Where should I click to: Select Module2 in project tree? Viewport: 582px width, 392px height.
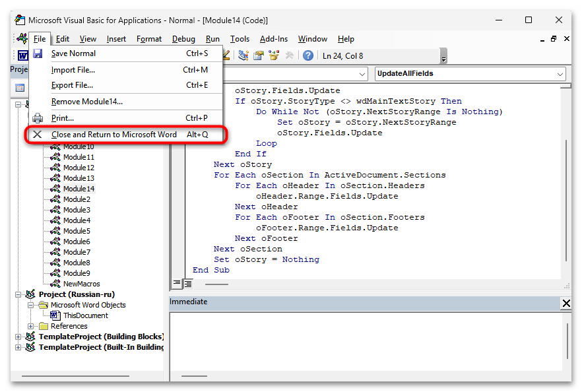77,199
